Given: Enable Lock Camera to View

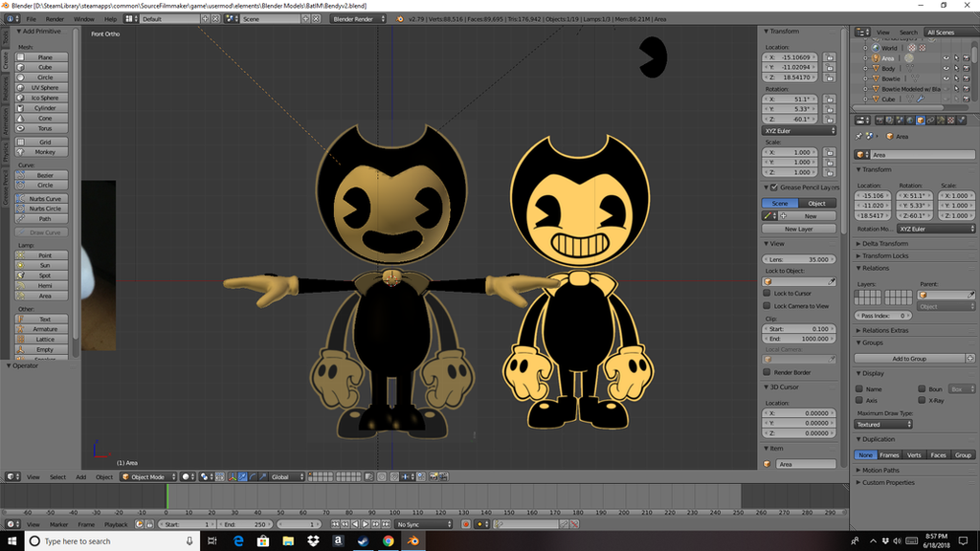Looking at the screenshot, I should coord(767,305).
